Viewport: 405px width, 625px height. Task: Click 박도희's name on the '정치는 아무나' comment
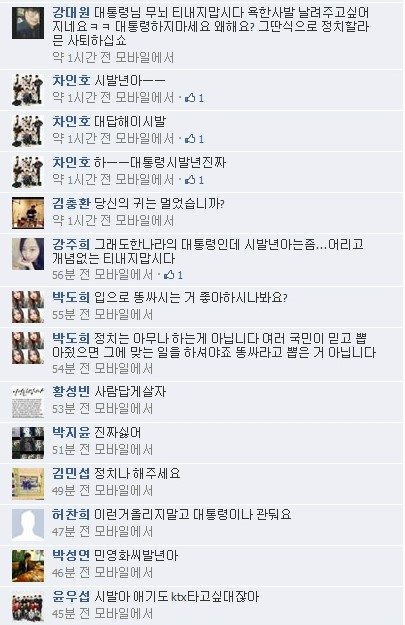click(71, 338)
